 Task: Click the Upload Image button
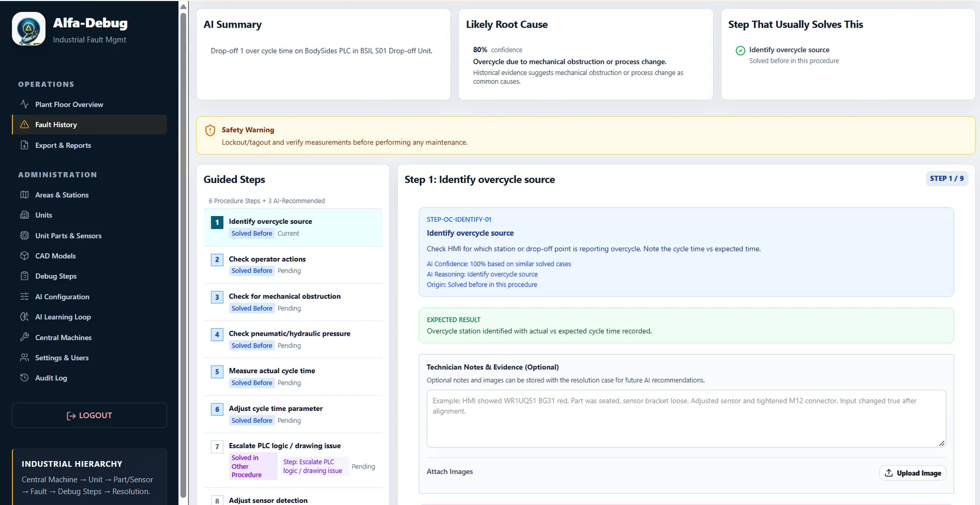[912, 473]
